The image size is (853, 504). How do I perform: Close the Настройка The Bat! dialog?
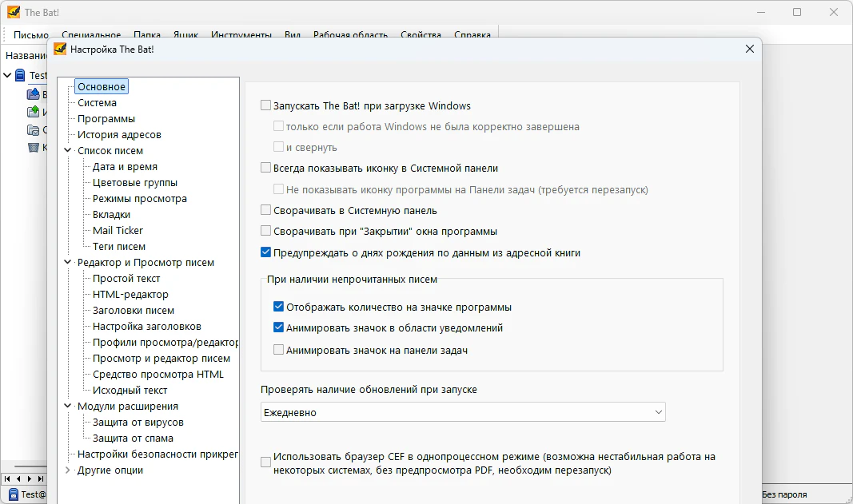(x=749, y=49)
